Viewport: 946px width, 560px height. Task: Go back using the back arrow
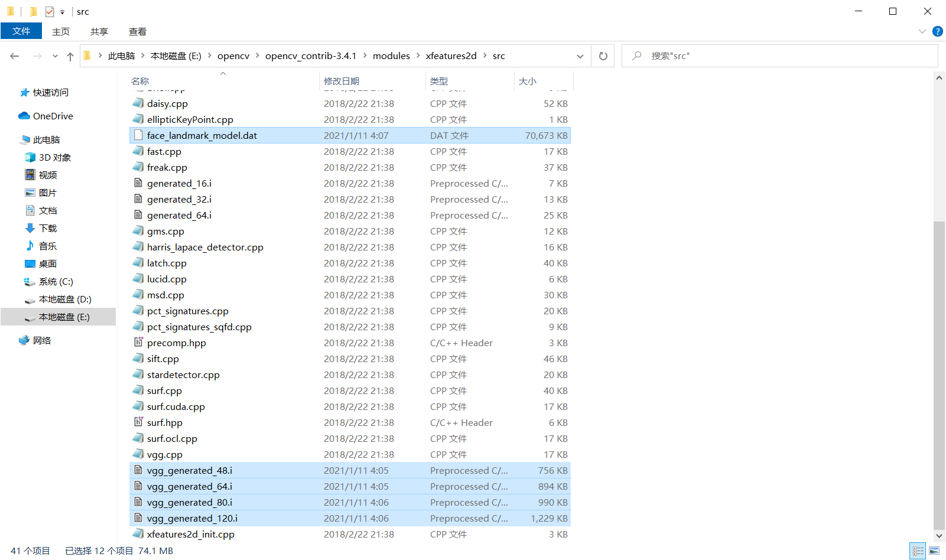14,56
